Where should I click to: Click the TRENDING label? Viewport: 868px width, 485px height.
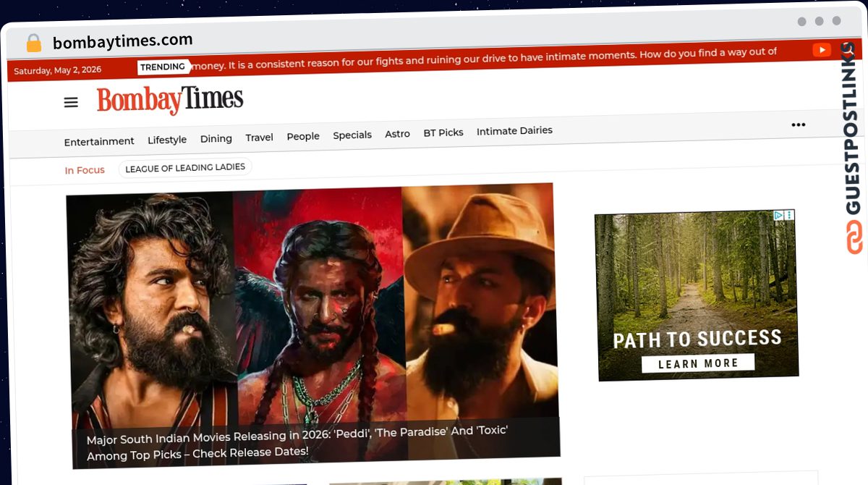click(x=163, y=67)
